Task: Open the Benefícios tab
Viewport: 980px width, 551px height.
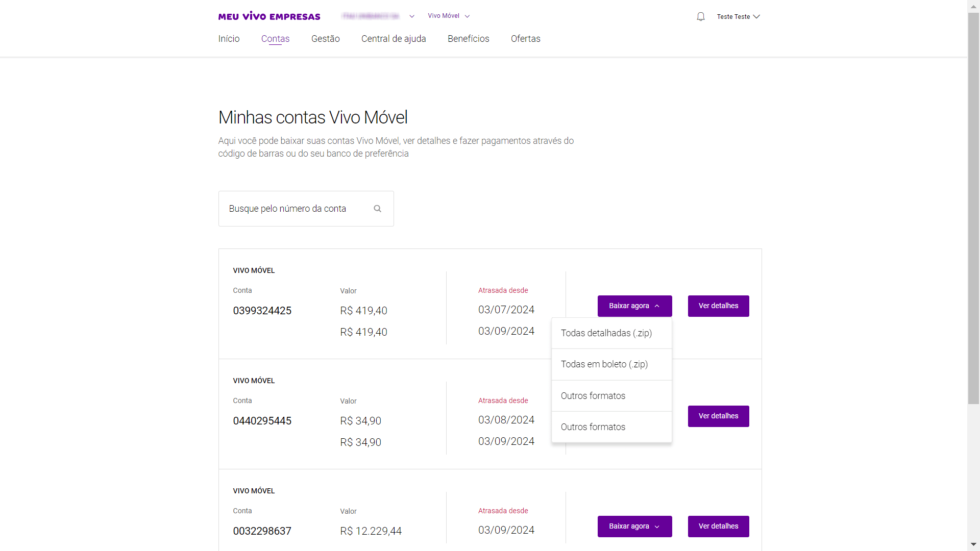Action: coord(469,39)
